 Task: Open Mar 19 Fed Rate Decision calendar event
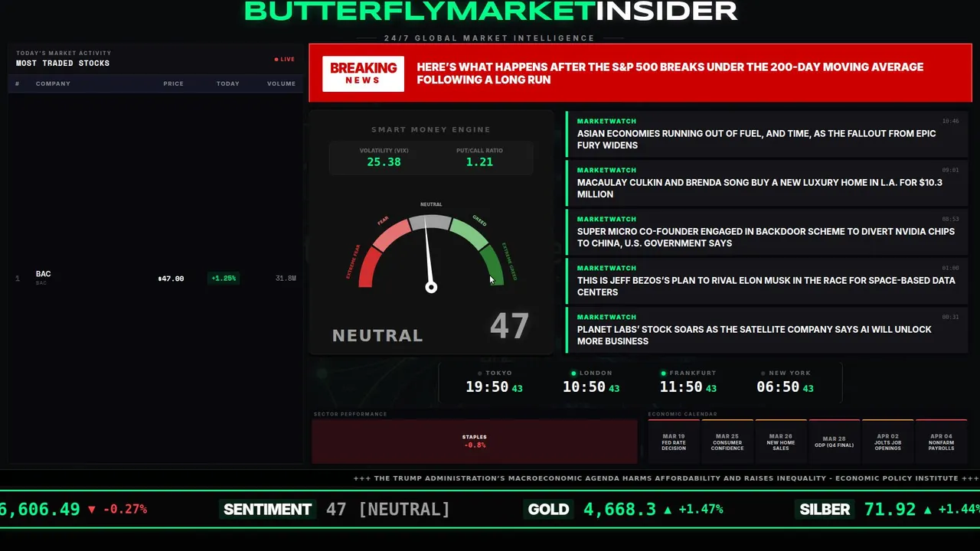[x=674, y=442]
